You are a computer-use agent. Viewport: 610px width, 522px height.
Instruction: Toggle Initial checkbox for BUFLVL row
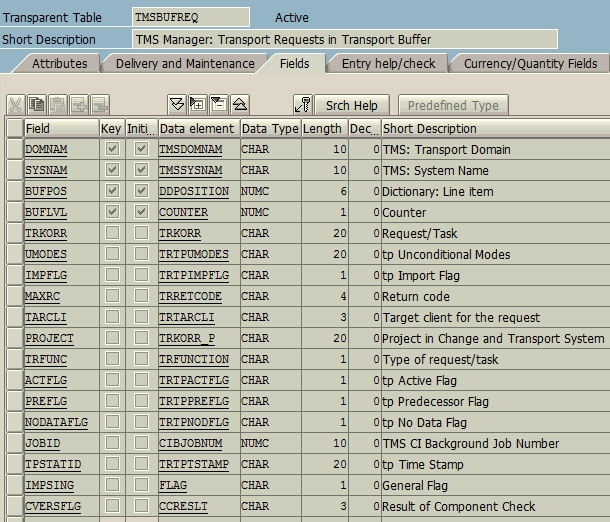(x=141, y=212)
